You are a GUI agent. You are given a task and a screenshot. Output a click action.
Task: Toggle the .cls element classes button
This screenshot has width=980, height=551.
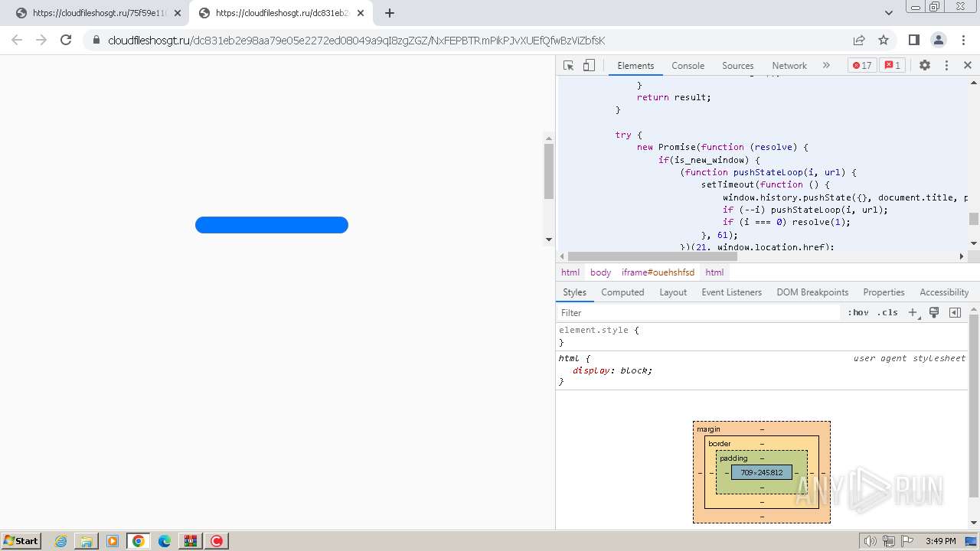[x=887, y=312]
